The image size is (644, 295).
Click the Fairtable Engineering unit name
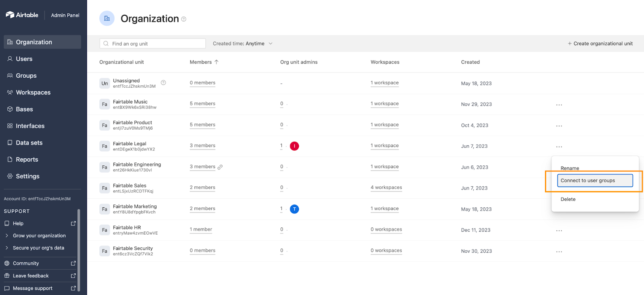pos(137,165)
